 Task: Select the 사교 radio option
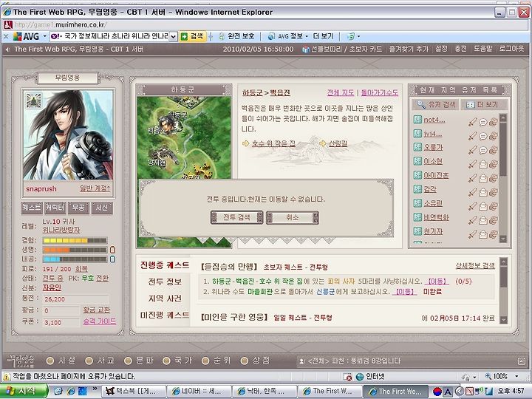point(89,361)
